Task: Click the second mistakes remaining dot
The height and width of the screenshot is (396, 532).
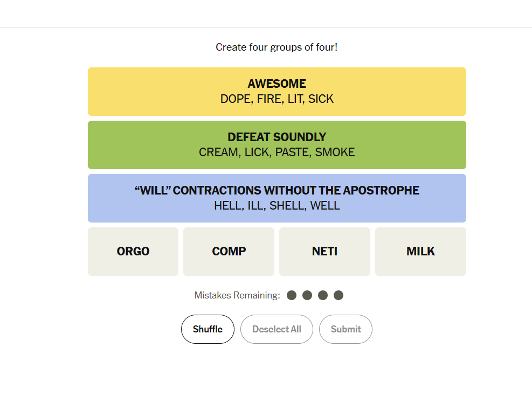Action: tap(307, 295)
